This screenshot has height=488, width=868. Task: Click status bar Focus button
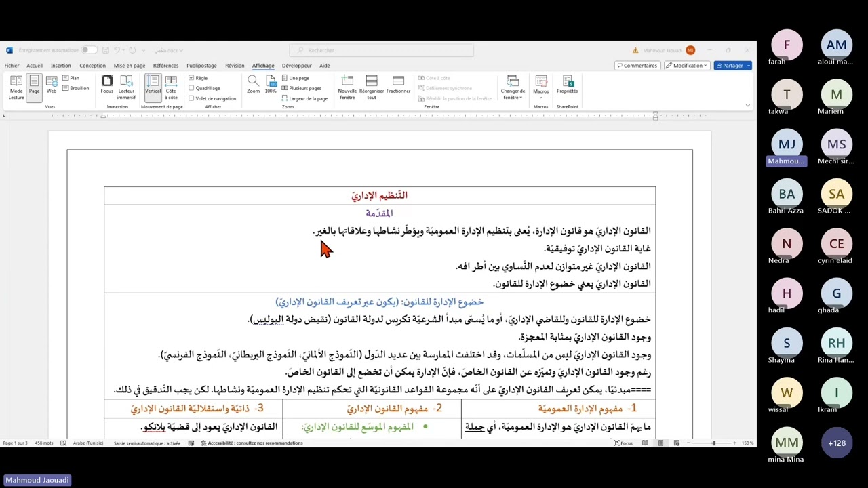tap(623, 443)
